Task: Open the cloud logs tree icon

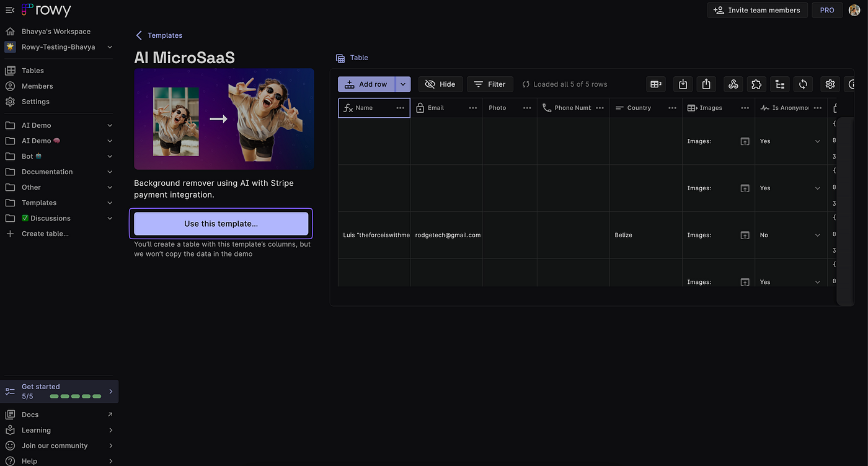Action: pos(780,84)
